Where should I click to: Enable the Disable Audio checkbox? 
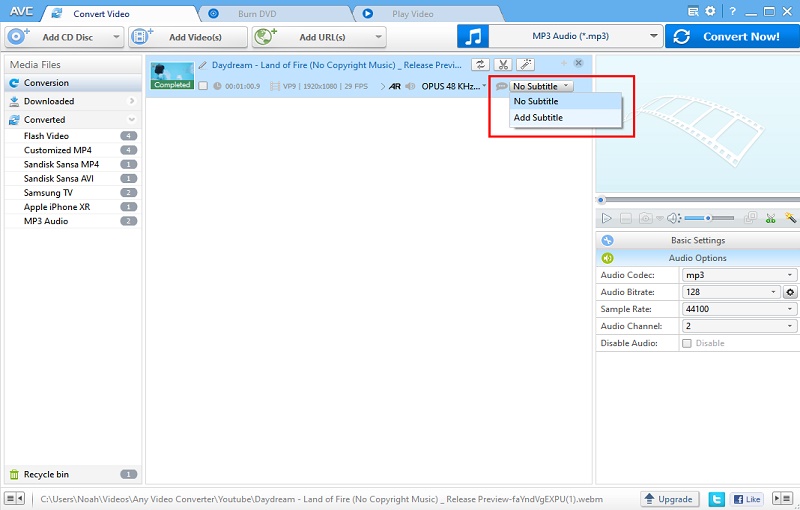687,343
